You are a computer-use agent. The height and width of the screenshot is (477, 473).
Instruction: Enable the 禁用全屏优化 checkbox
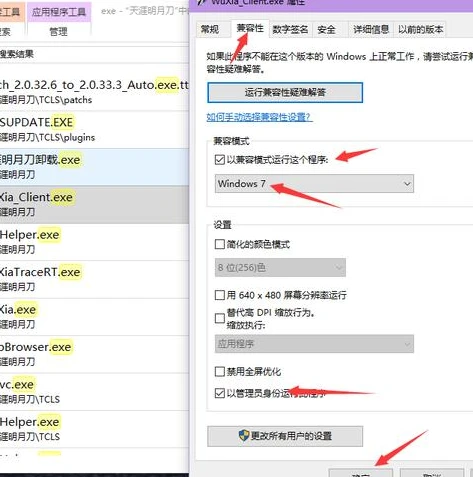click(220, 371)
